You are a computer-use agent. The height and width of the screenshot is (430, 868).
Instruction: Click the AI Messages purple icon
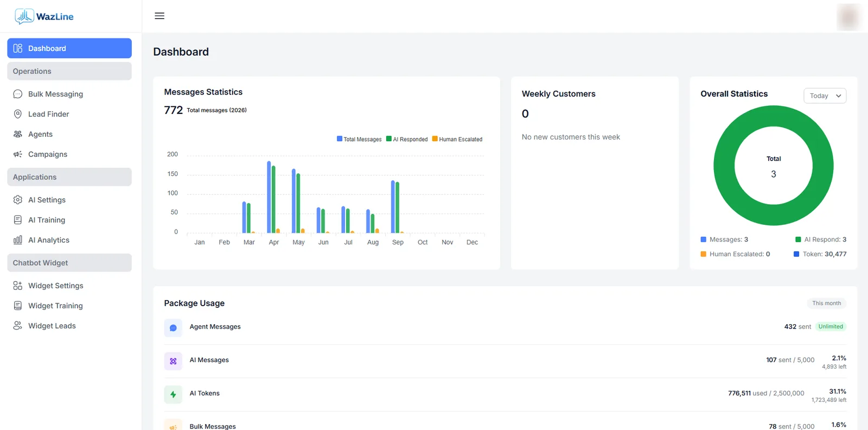pyautogui.click(x=173, y=361)
